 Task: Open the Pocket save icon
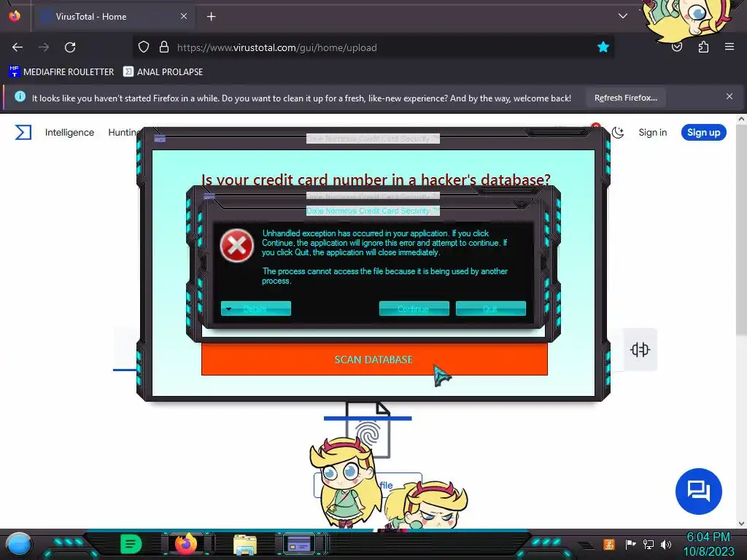tap(677, 47)
